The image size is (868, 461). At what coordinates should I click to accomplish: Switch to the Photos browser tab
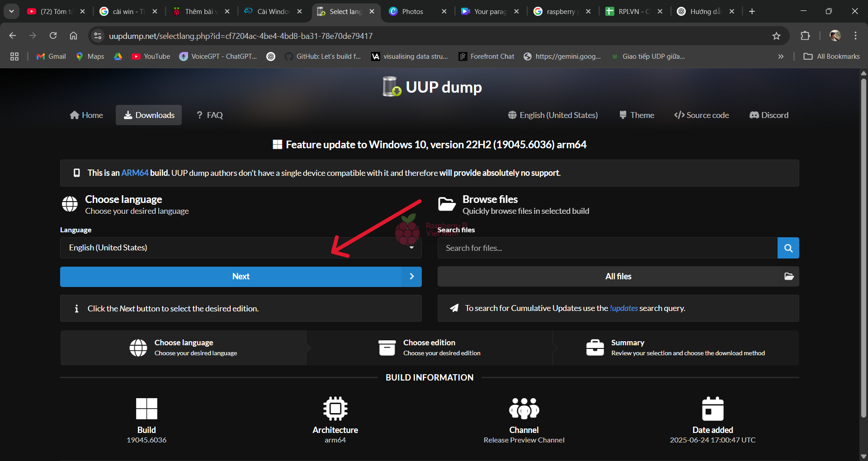[412, 12]
